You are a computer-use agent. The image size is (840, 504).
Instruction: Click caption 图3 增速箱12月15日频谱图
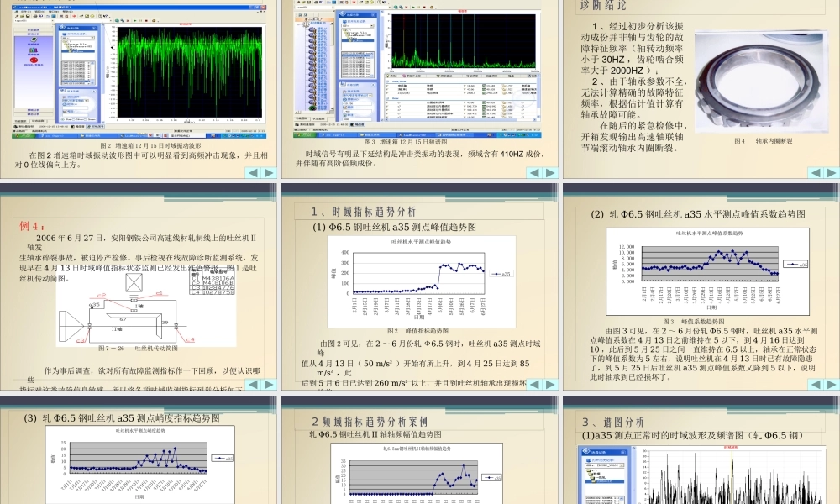tap(406, 142)
